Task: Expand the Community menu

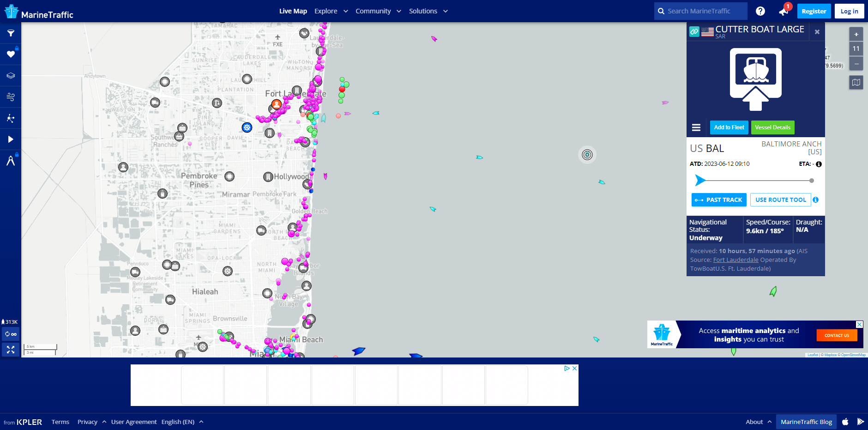Action: click(378, 11)
